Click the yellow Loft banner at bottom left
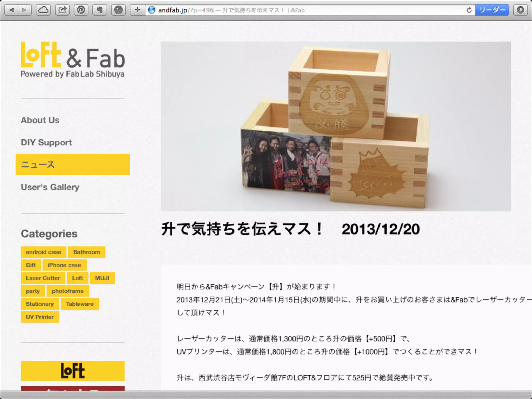The width and height of the screenshot is (532, 399). [72, 371]
